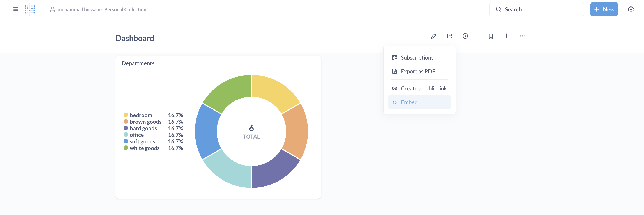644x215 pixels.
Task: Open the sharing arrow icon
Action: click(x=449, y=36)
